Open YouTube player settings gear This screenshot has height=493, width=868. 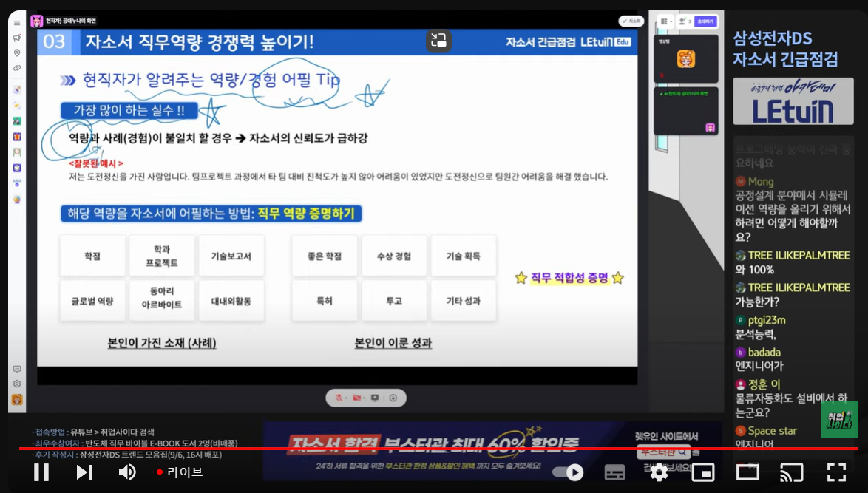(659, 472)
